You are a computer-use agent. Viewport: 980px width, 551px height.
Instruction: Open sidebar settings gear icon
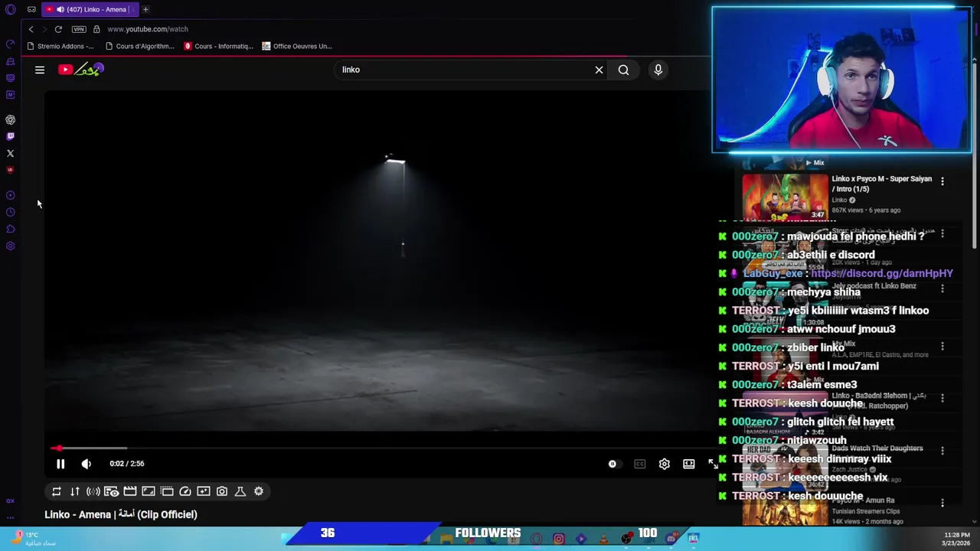[x=11, y=246]
